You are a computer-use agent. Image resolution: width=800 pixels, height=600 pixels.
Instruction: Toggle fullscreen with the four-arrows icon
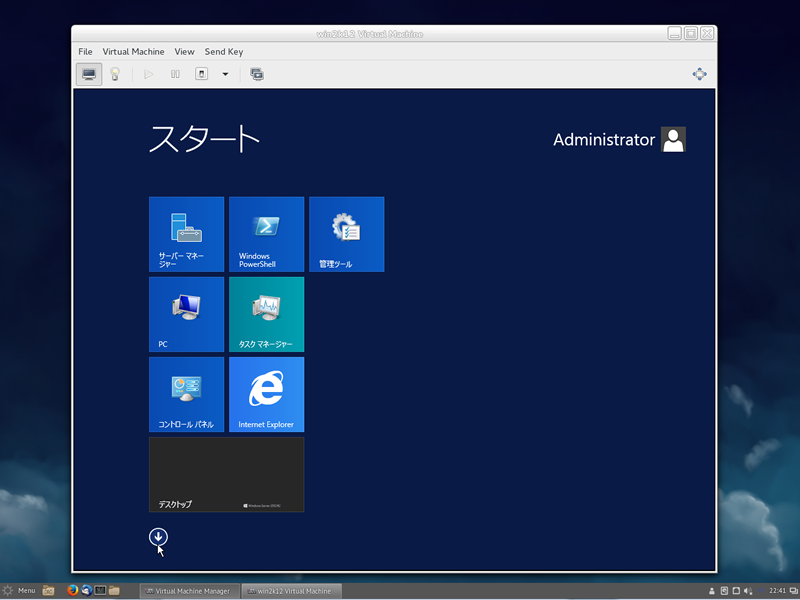click(x=699, y=74)
